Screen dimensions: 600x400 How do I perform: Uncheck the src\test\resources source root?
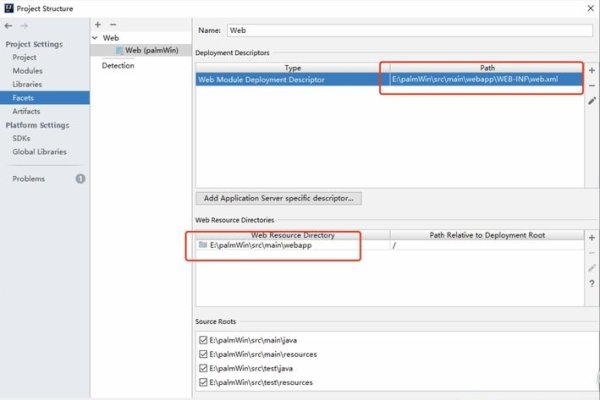pos(203,383)
